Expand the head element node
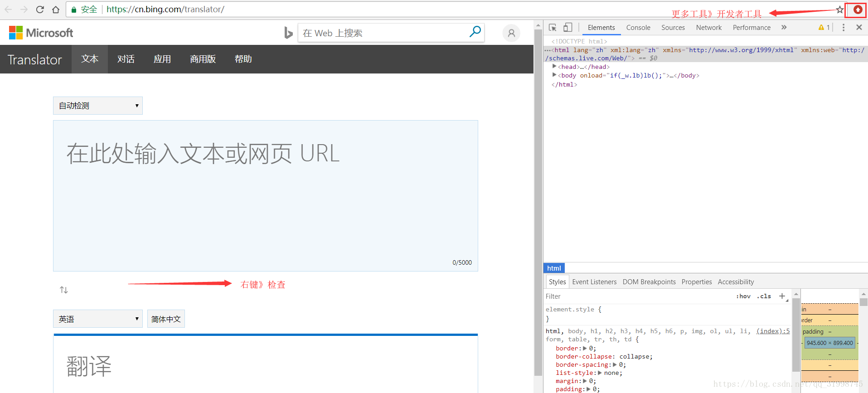 (554, 66)
